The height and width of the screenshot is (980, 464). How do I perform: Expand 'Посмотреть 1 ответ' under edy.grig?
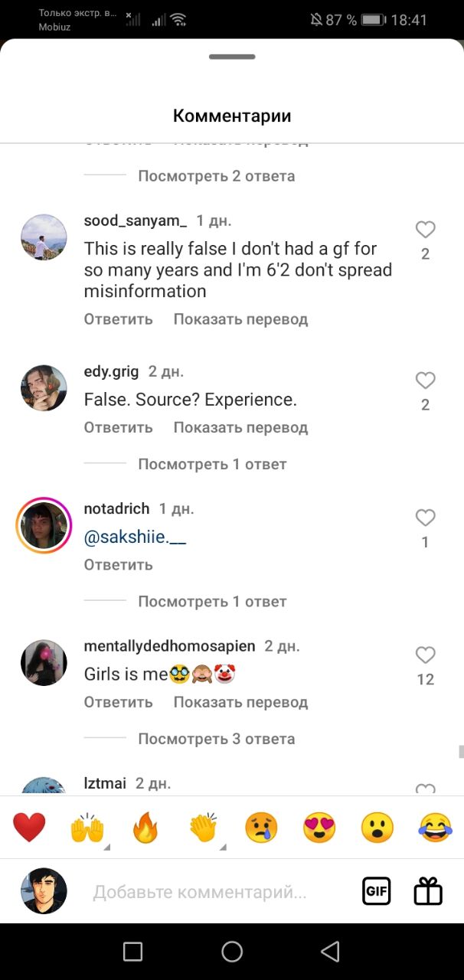[212, 464]
